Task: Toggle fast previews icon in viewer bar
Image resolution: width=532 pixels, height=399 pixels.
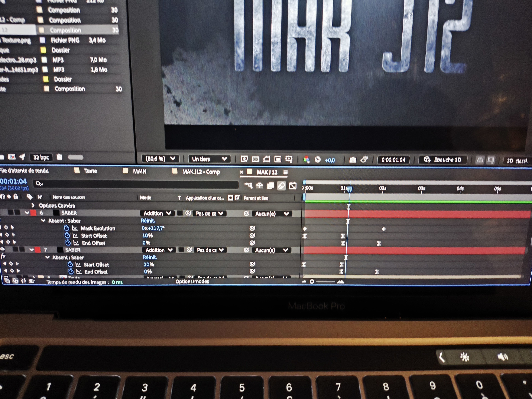Action: click(x=244, y=159)
